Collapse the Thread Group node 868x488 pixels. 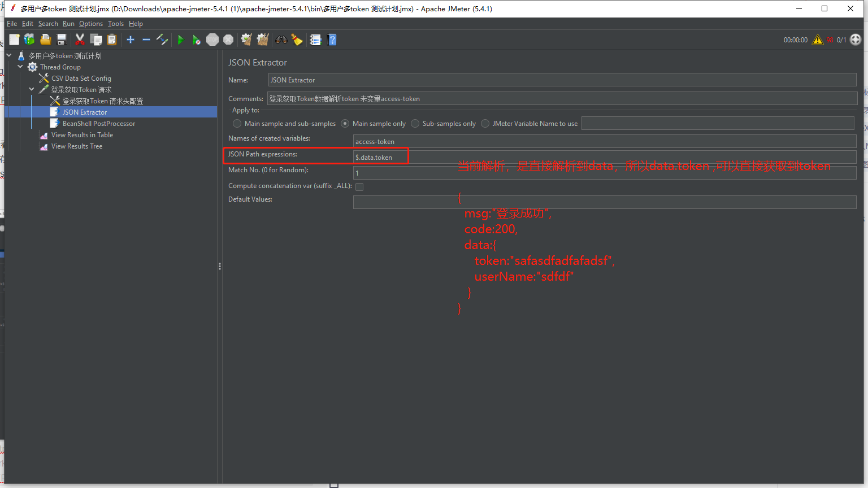(20, 67)
